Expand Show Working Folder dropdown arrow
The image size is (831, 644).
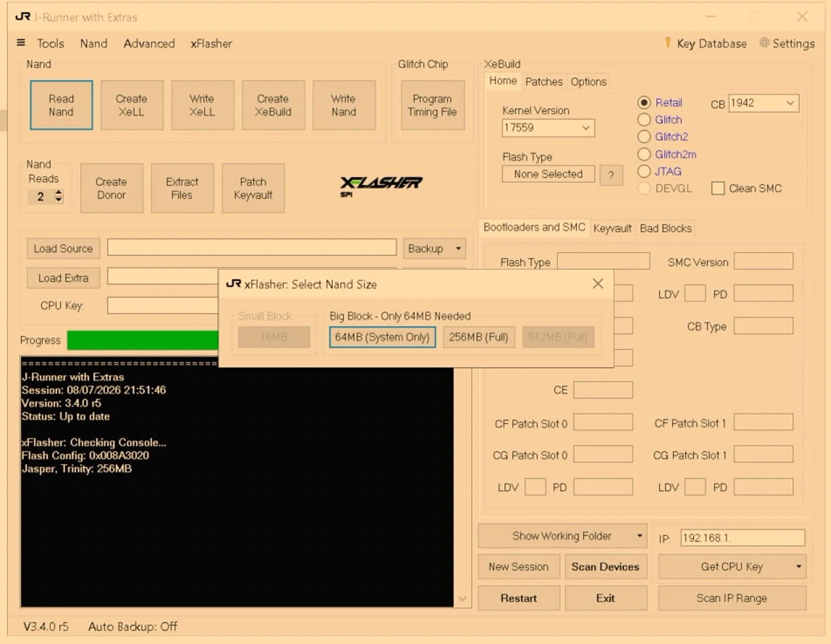pos(639,536)
